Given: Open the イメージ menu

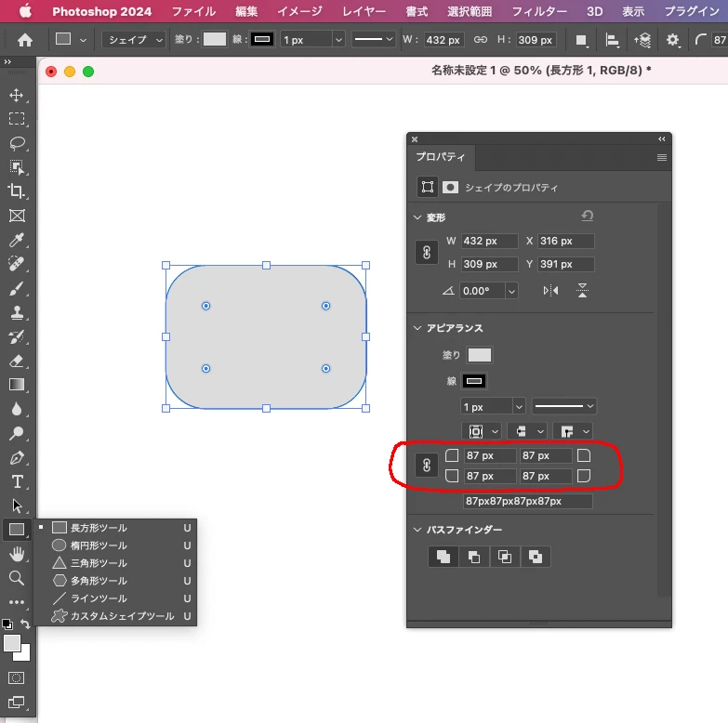Looking at the screenshot, I should [299, 11].
